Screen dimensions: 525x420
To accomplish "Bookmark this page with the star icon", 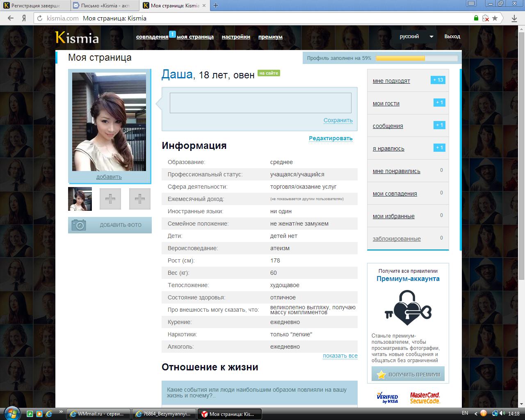I will [495, 18].
